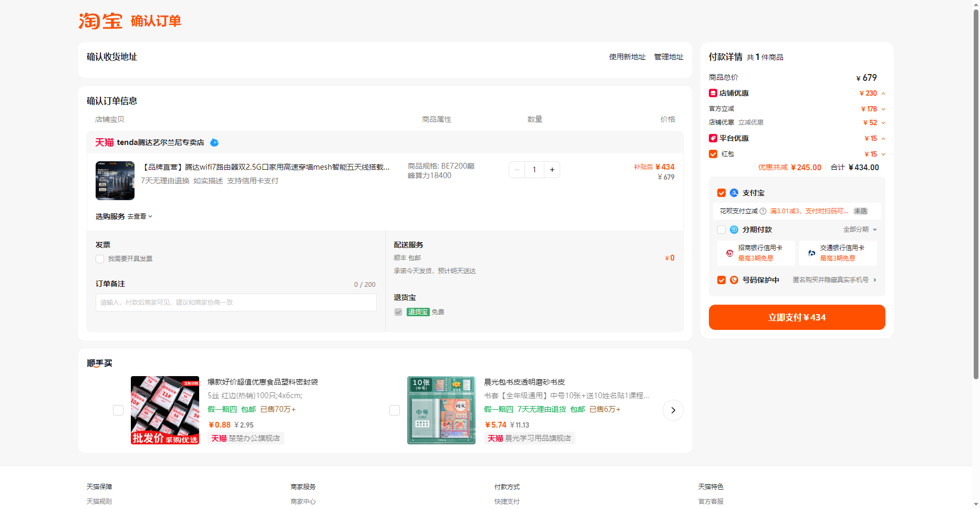Expand 选购服务 去查看

140,216
